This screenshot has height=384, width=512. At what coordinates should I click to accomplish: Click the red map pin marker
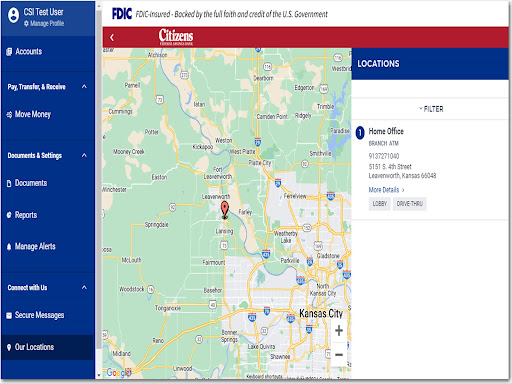(x=225, y=210)
